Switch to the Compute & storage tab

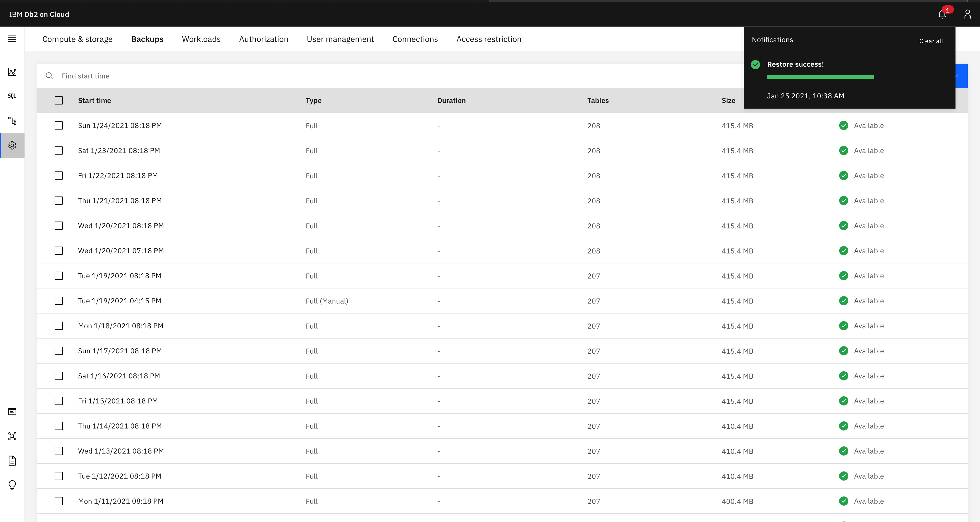coord(77,39)
